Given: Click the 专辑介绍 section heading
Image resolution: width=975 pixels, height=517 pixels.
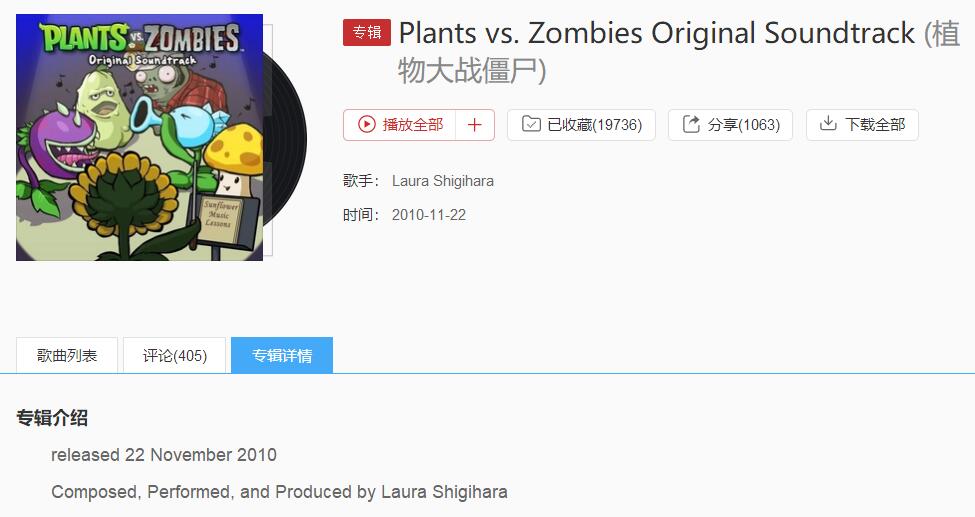Looking at the screenshot, I should pyautogui.click(x=52, y=417).
